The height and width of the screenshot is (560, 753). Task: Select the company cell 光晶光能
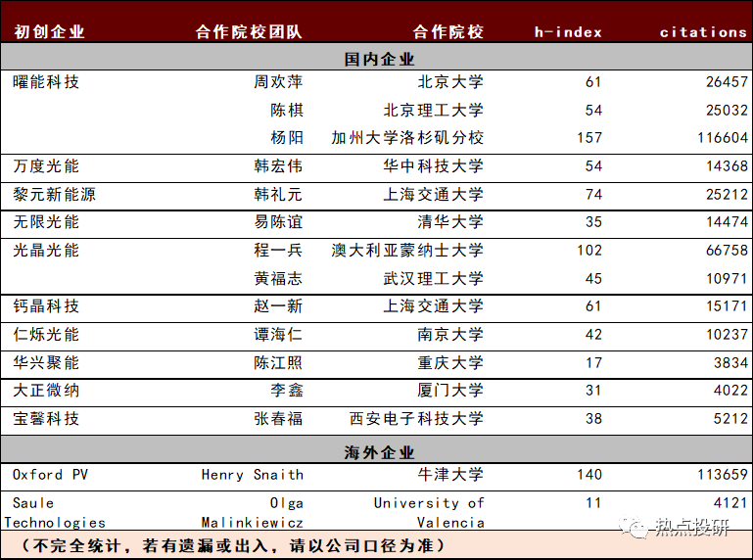(x=46, y=250)
